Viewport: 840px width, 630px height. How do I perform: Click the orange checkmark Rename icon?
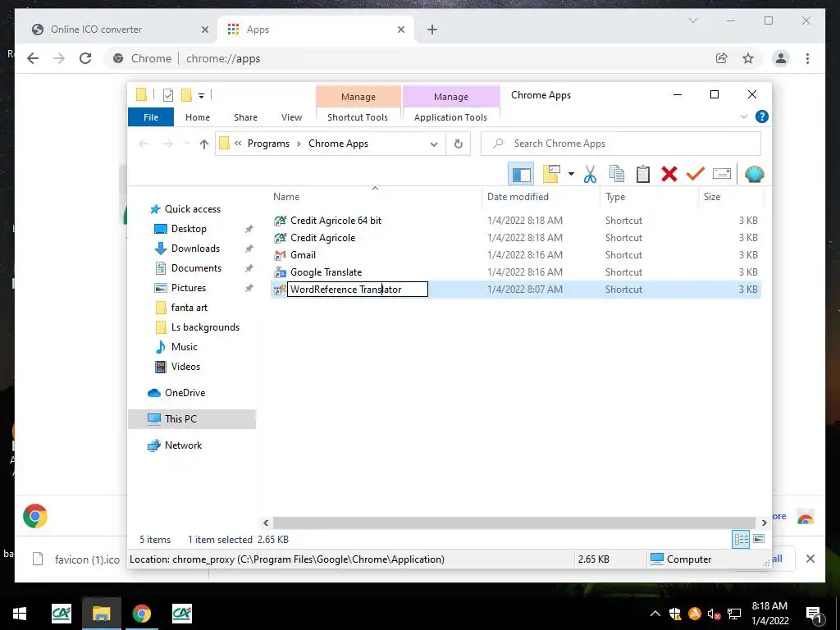click(x=696, y=174)
